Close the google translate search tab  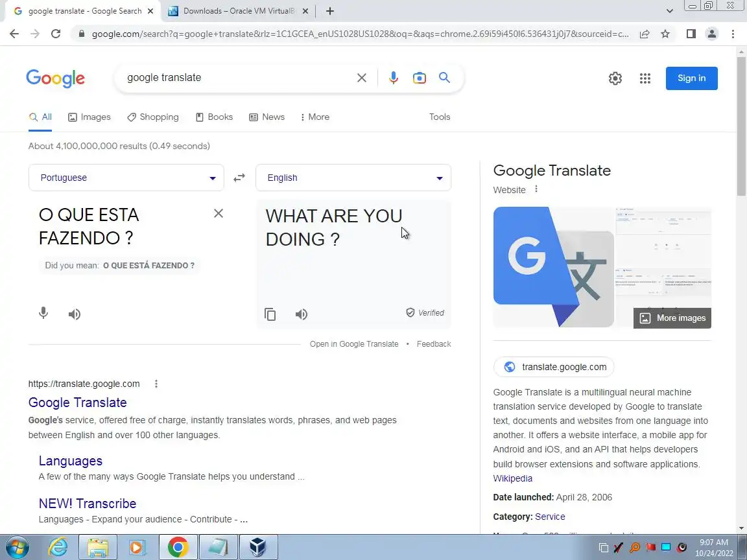click(x=150, y=11)
